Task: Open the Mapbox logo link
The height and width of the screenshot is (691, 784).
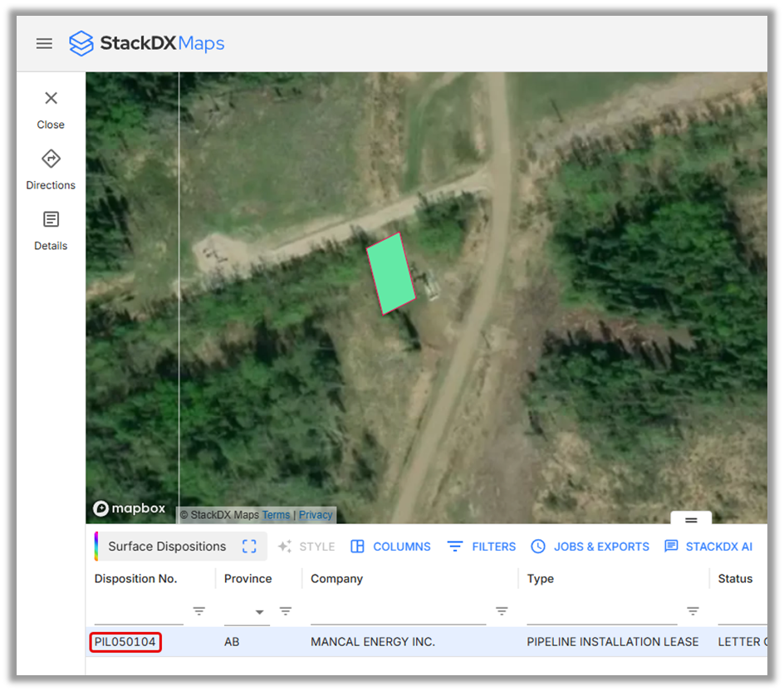Action: click(x=130, y=508)
